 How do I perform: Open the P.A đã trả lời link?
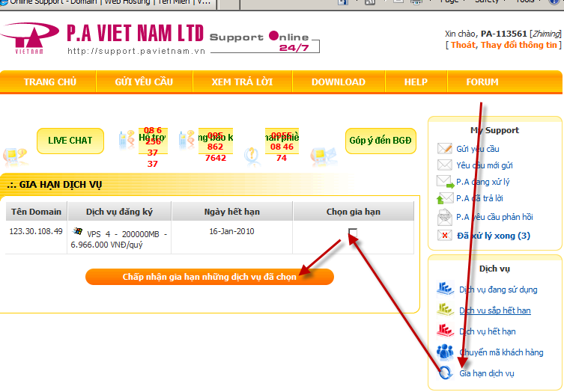479,198
